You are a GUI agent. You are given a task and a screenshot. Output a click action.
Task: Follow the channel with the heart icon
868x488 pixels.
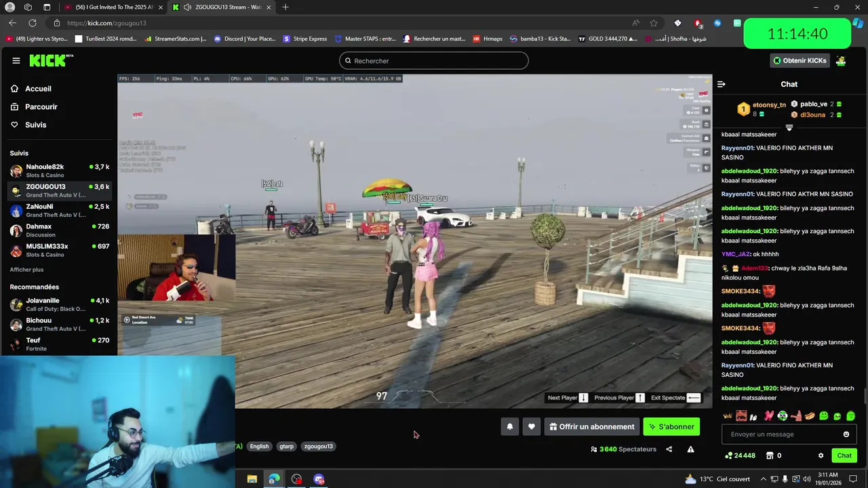(x=532, y=426)
